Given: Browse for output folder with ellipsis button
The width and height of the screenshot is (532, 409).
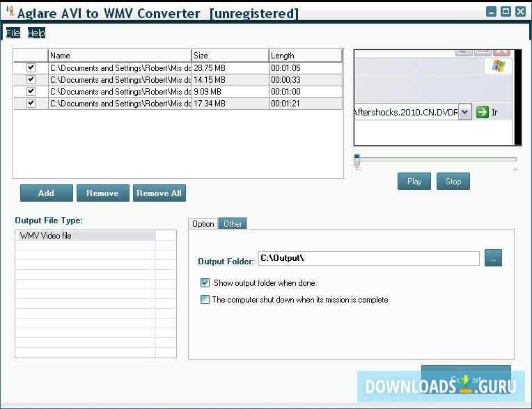Looking at the screenshot, I should coord(493,258).
